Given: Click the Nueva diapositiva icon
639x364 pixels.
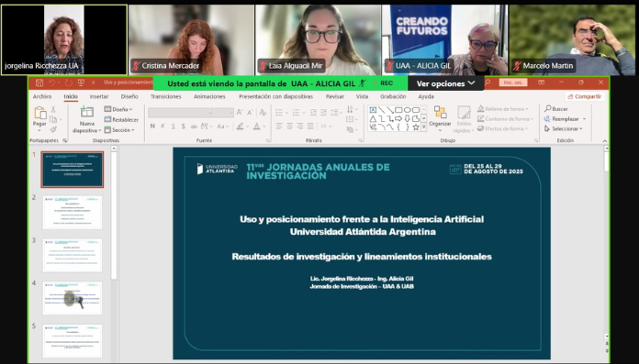Looking at the screenshot, I should point(86,112).
